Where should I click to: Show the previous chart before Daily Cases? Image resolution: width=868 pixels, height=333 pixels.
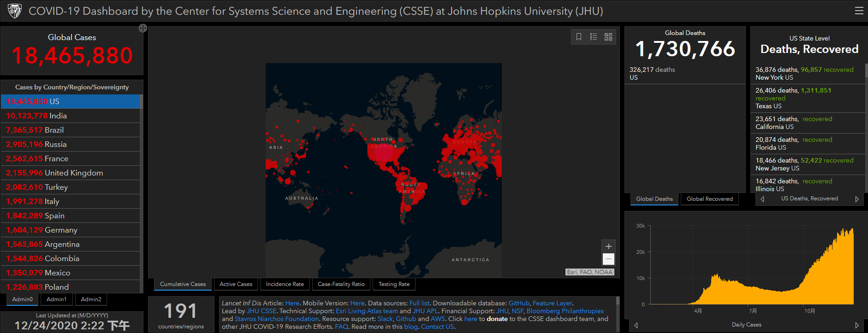636,325
